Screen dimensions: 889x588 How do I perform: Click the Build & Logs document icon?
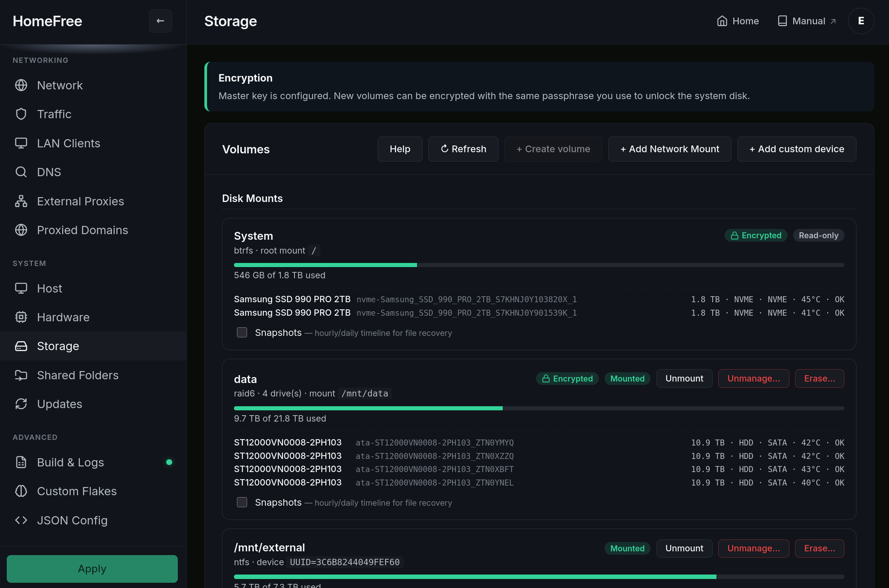coord(21,462)
